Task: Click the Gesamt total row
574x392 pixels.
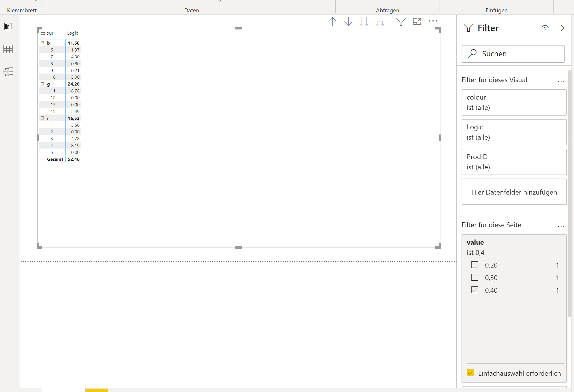Action: pos(60,159)
